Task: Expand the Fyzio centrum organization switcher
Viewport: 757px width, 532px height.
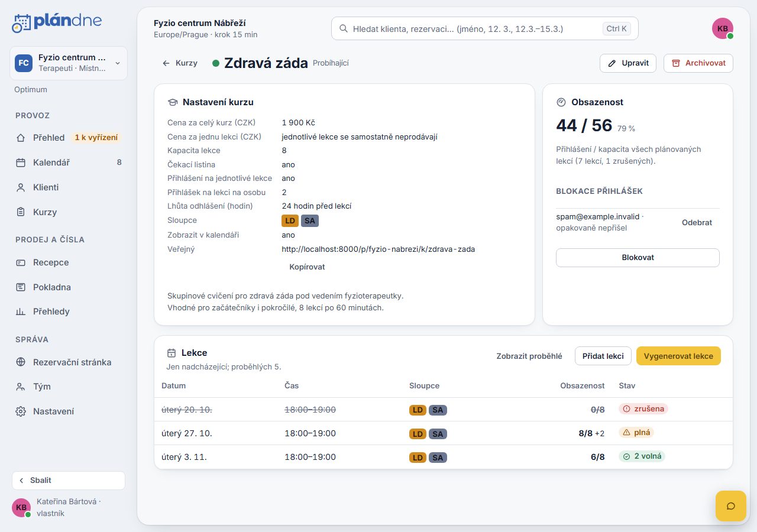Action: point(69,63)
